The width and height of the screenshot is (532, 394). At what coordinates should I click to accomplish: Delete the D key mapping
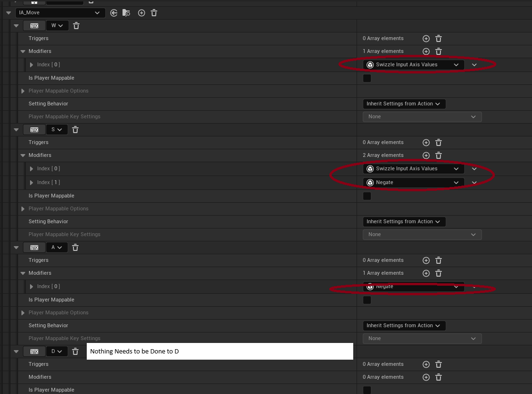(x=75, y=351)
